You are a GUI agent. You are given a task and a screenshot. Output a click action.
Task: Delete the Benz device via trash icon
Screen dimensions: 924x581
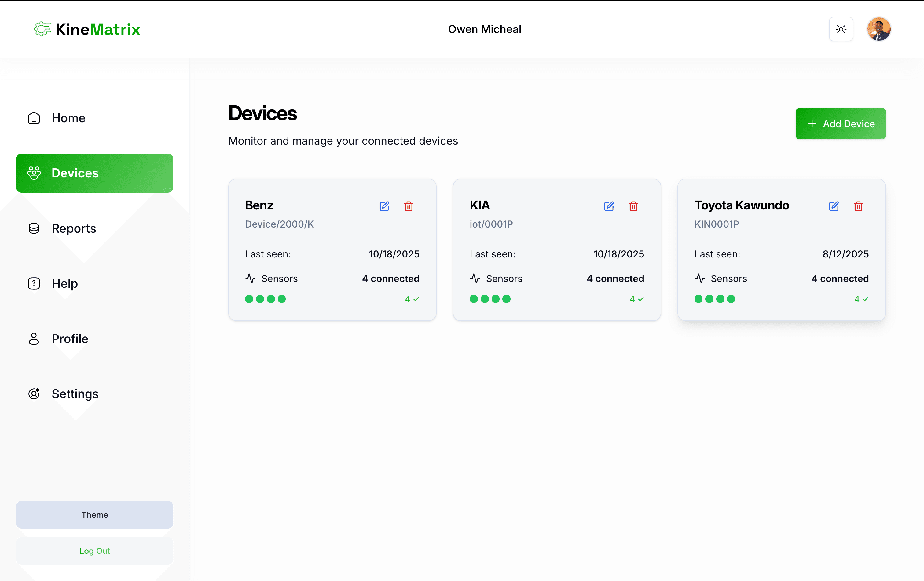click(x=409, y=206)
